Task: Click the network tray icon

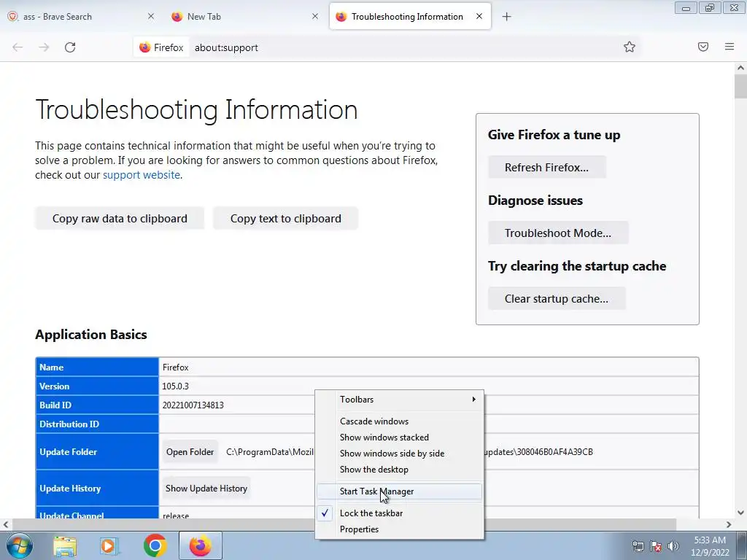Action: pyautogui.click(x=638, y=546)
